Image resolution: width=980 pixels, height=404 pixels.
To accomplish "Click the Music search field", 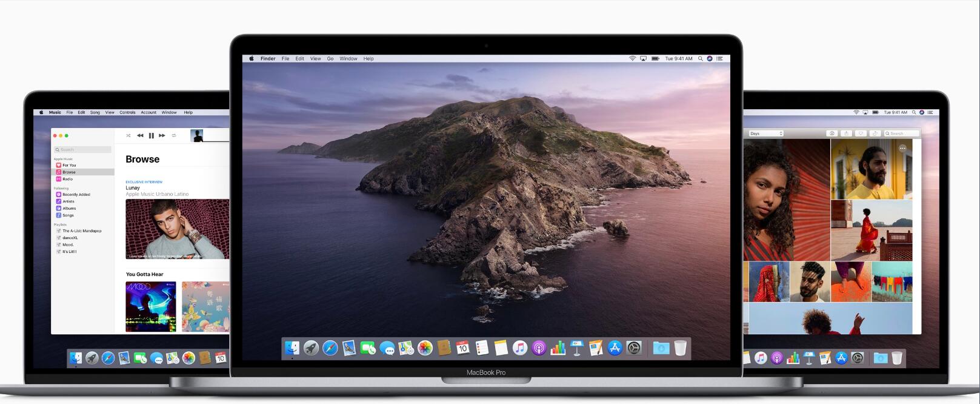I will tap(82, 149).
